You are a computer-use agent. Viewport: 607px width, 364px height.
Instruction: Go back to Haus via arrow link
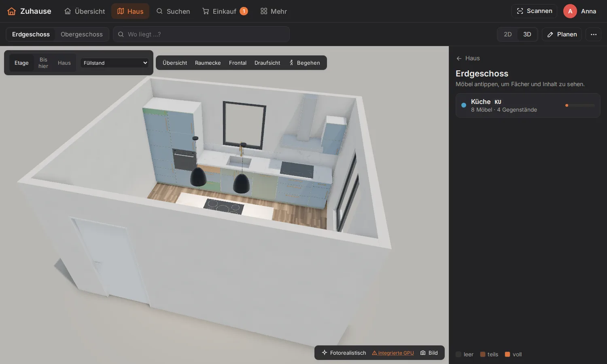point(468,58)
